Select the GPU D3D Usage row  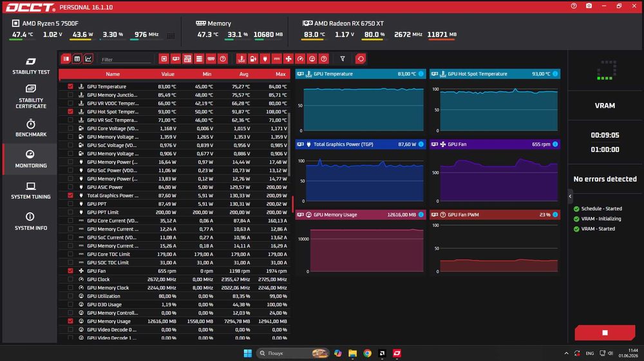pyautogui.click(x=175, y=305)
